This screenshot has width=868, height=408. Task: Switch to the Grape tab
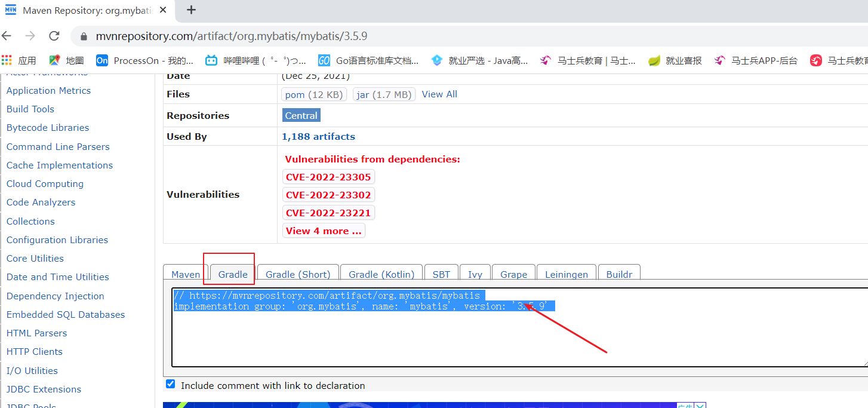[x=514, y=274]
